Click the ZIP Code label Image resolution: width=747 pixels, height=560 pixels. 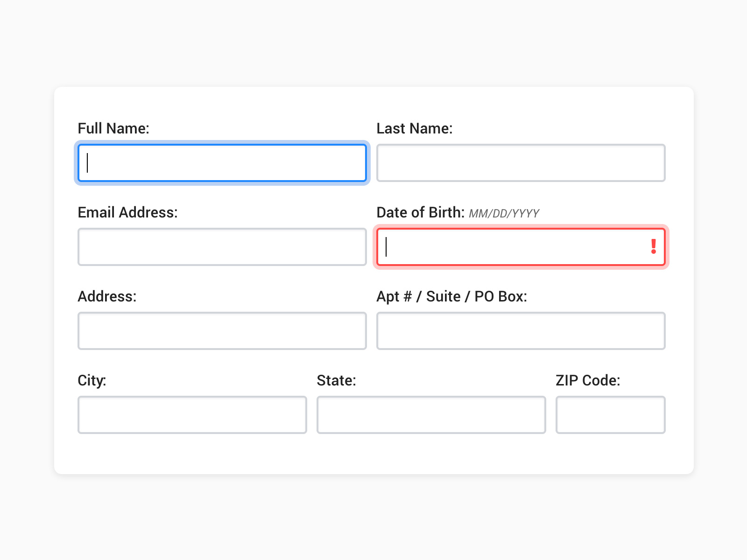[587, 380]
